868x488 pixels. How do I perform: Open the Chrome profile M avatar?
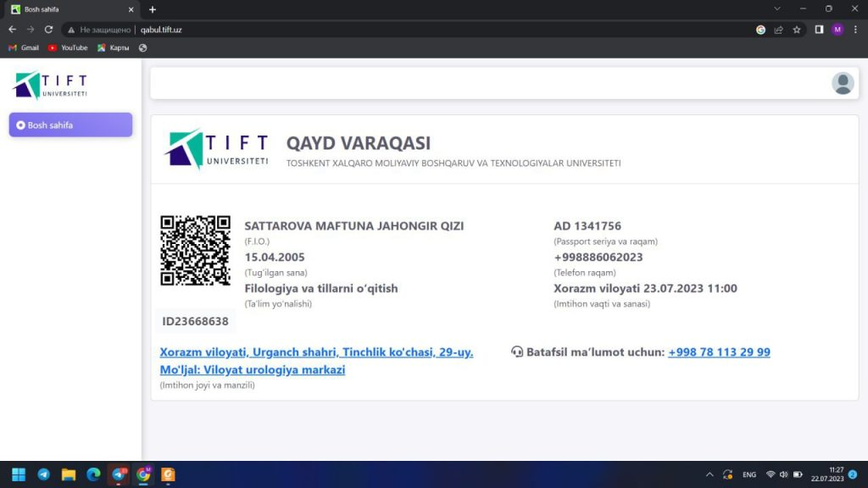[x=837, y=29]
